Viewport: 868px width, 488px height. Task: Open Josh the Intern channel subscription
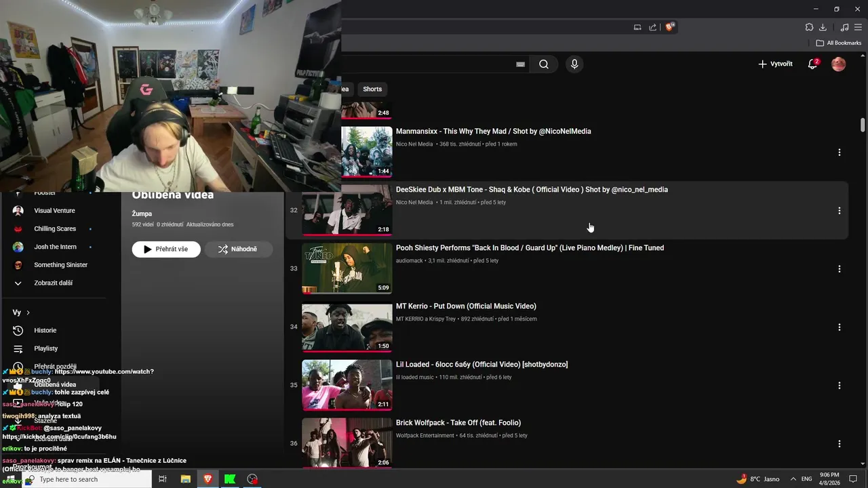[x=55, y=247]
